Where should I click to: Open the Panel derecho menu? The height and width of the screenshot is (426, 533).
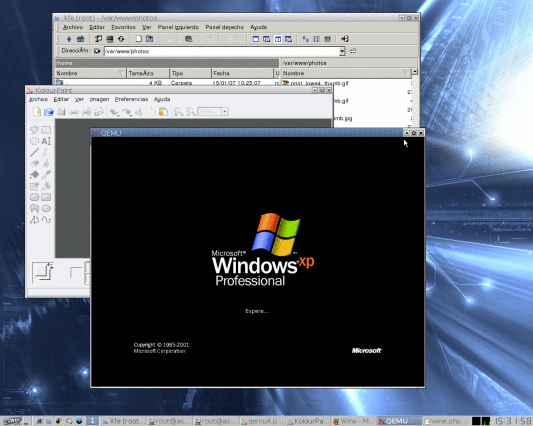[224, 27]
